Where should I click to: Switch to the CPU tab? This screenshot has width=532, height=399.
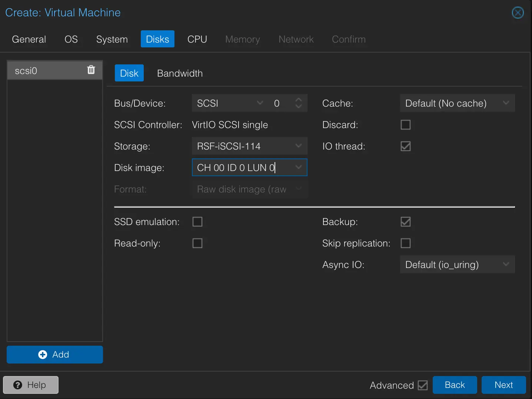coord(197,39)
